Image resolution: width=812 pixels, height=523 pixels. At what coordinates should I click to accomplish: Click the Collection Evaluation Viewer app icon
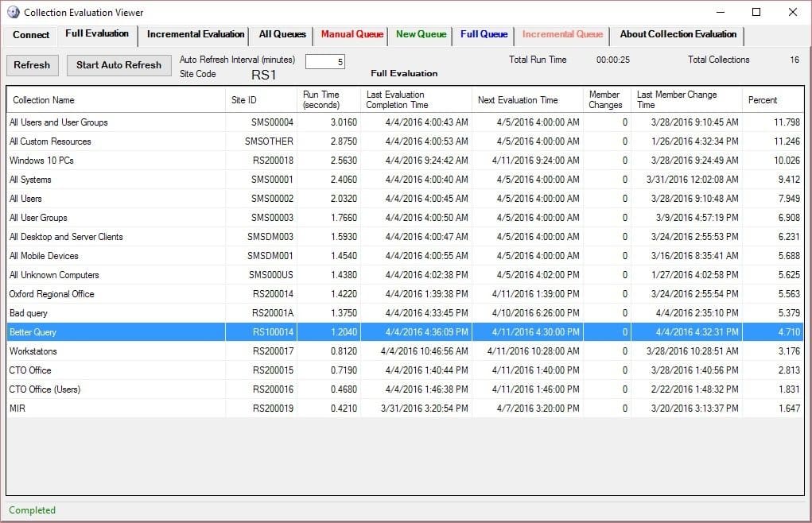[14, 12]
